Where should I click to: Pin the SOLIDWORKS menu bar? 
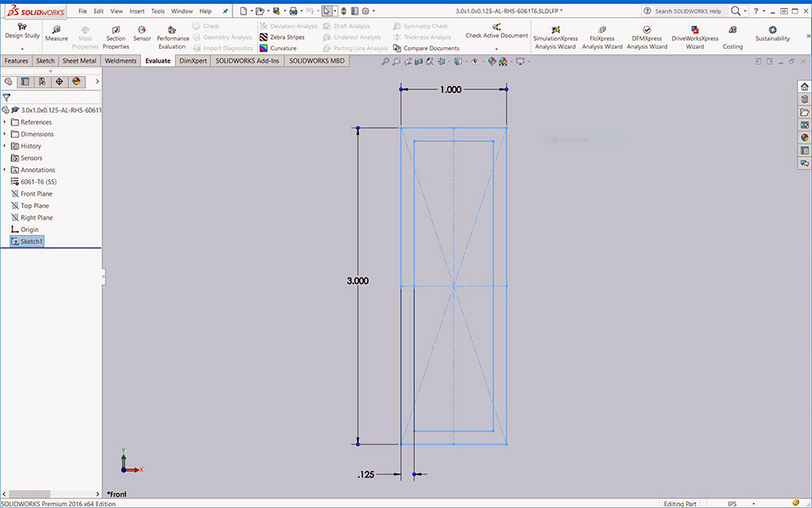pyautogui.click(x=225, y=11)
